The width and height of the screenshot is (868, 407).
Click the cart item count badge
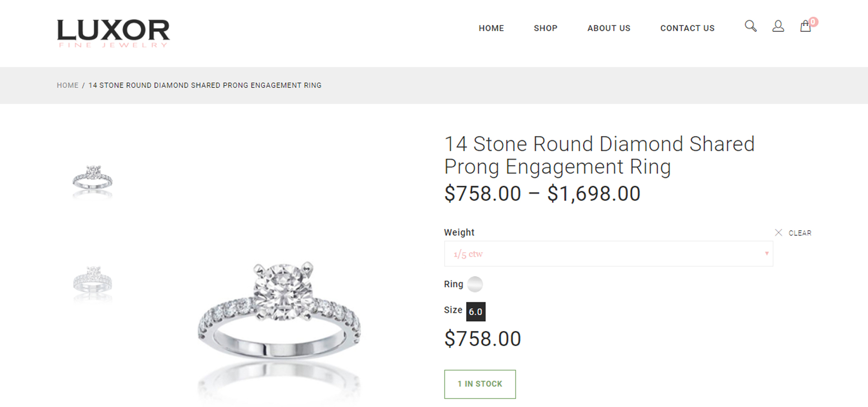(x=814, y=22)
